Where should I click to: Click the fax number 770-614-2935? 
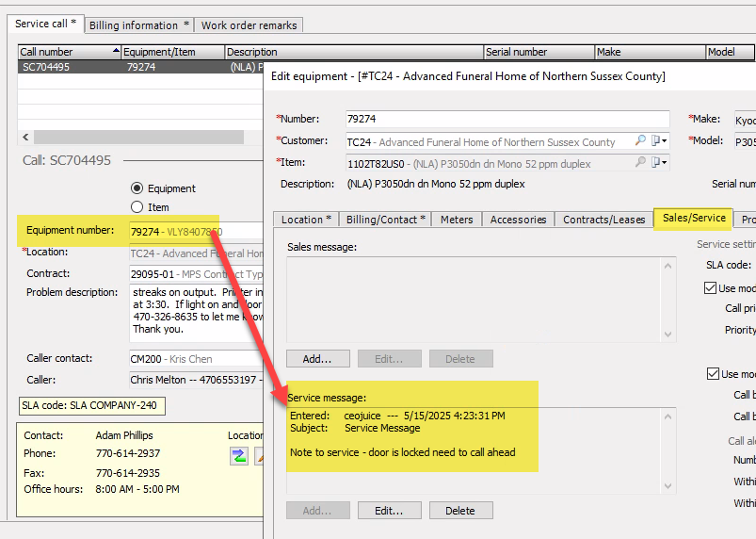point(128,473)
